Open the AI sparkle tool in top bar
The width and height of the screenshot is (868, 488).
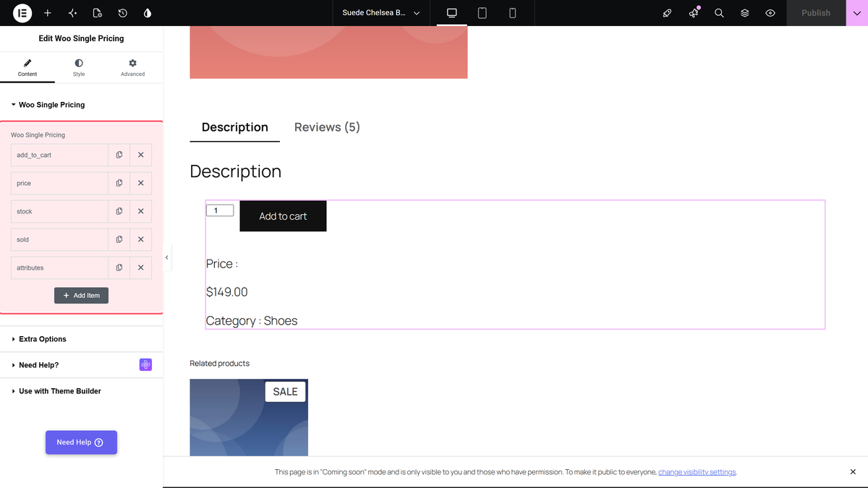point(72,13)
